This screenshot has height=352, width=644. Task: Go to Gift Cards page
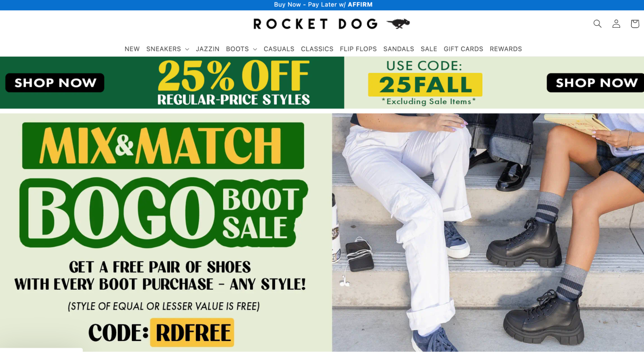pos(463,49)
